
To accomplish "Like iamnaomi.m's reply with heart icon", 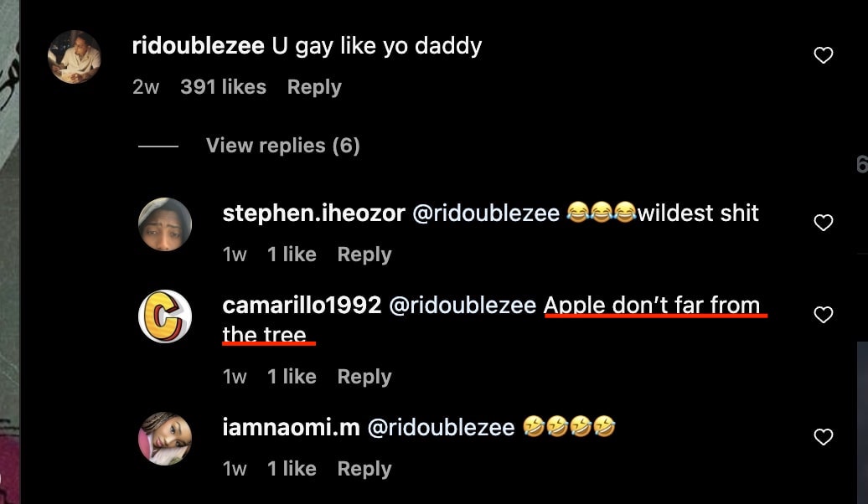I will pos(823,437).
